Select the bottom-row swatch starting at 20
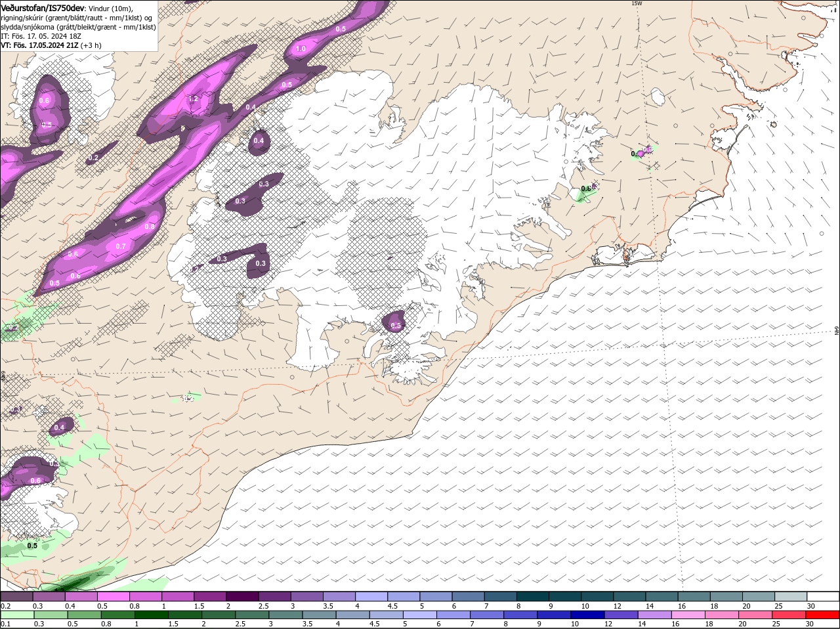This screenshot has width=840, height=629. [756, 615]
